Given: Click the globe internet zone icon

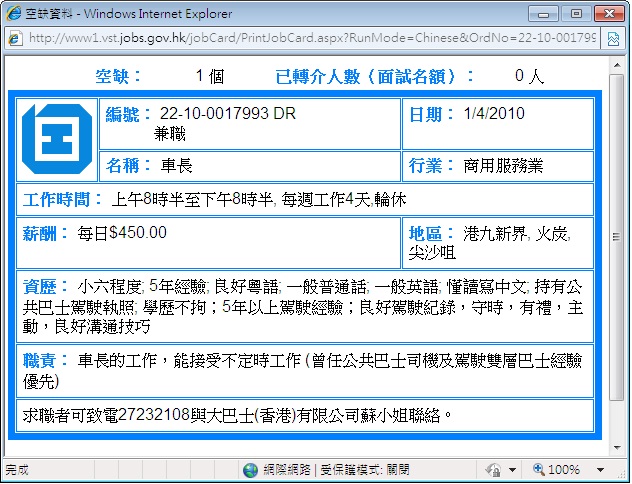Looking at the screenshot, I should coord(250,469).
